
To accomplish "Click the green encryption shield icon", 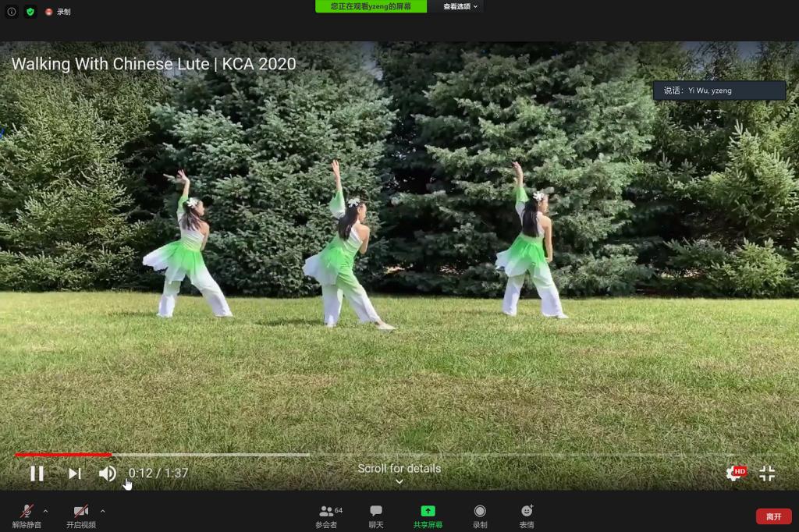I will 30,12.
